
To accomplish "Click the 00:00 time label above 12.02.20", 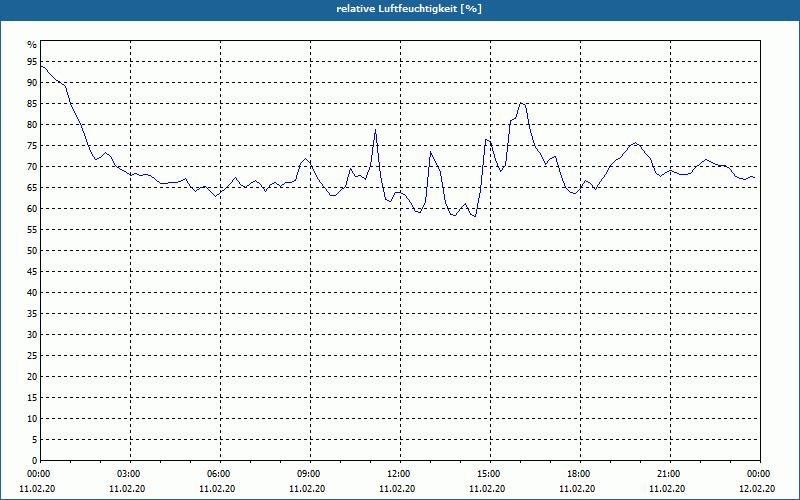I will pos(760,474).
